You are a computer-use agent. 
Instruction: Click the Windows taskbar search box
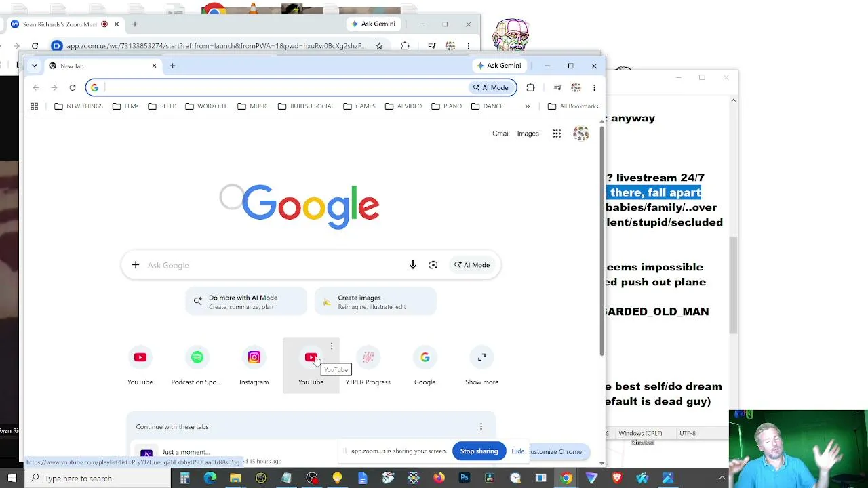98,479
